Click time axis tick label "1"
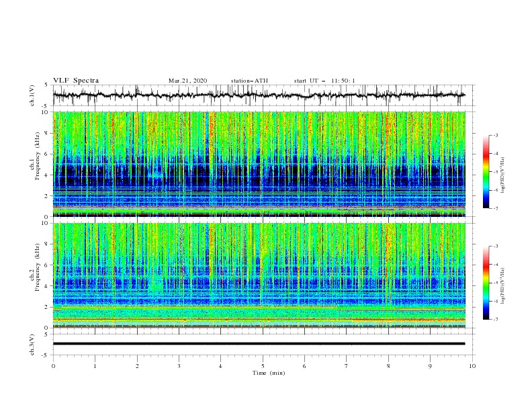The image size is (532, 411). click(x=95, y=366)
